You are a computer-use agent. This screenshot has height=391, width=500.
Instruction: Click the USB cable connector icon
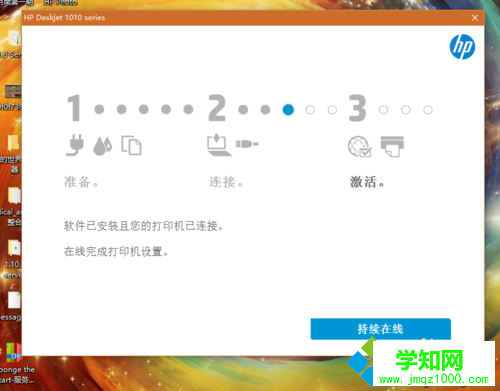coord(247,144)
